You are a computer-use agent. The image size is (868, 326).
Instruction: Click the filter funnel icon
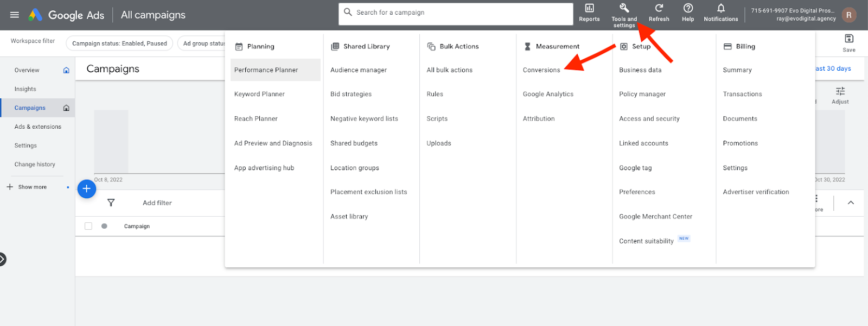pos(111,203)
